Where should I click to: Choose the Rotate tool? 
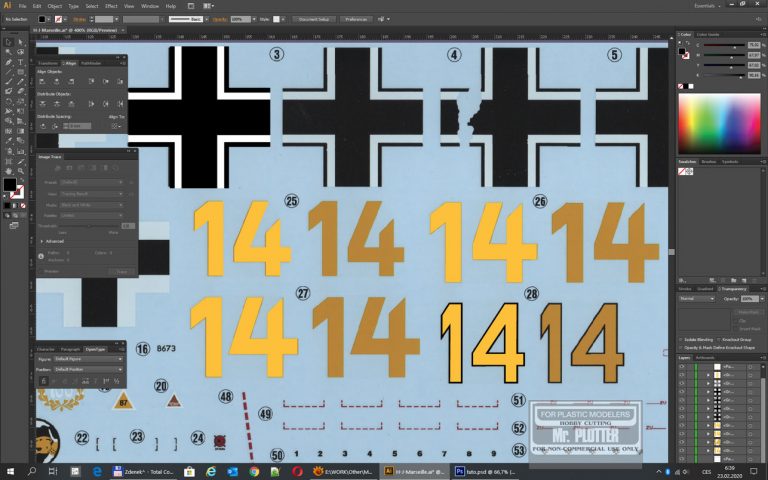click(8, 102)
